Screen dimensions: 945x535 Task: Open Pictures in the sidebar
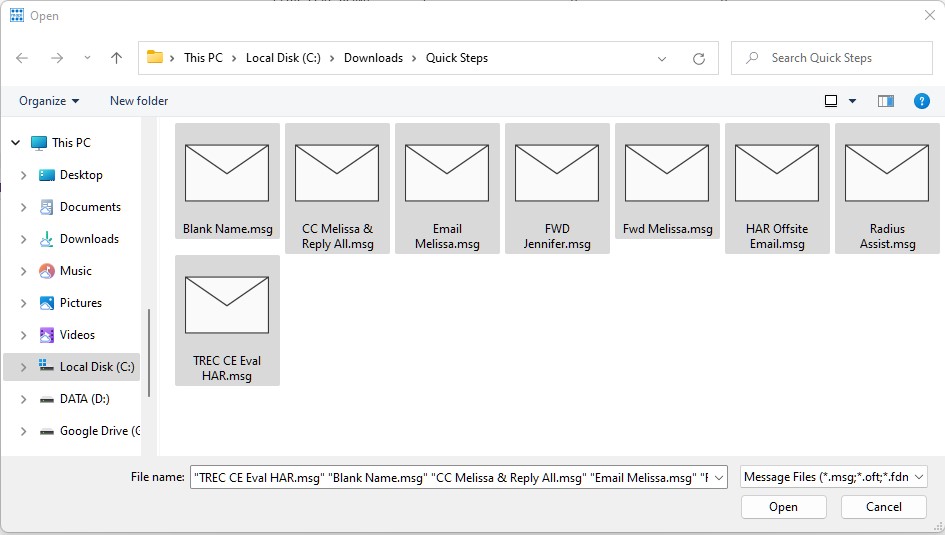(x=80, y=302)
